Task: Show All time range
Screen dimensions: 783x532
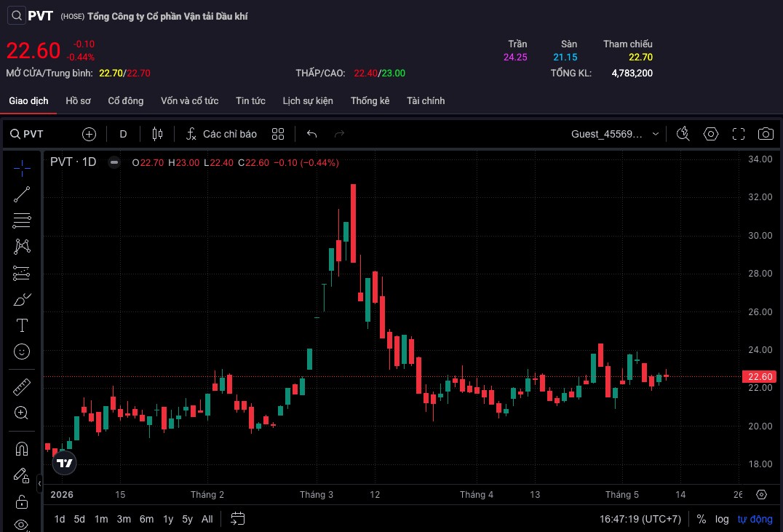Action: (x=207, y=519)
